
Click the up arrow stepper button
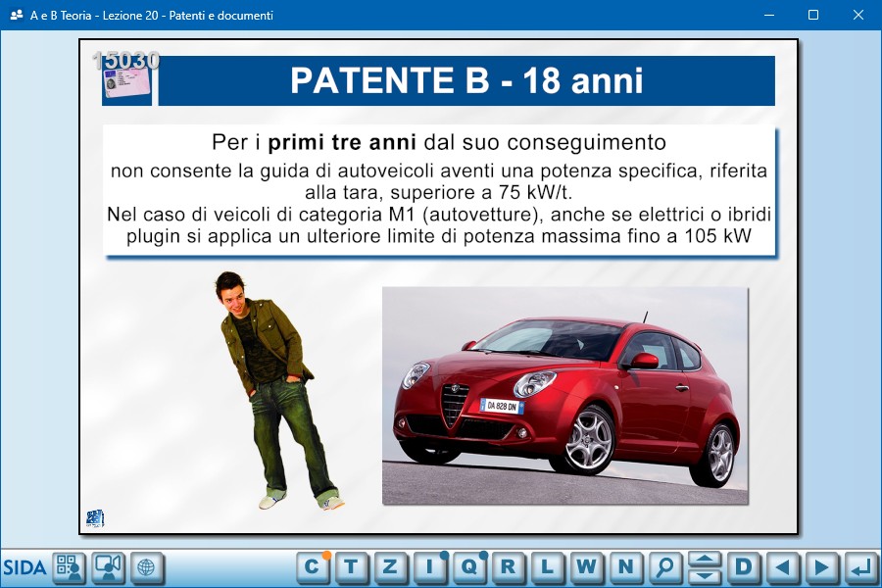[705, 559]
